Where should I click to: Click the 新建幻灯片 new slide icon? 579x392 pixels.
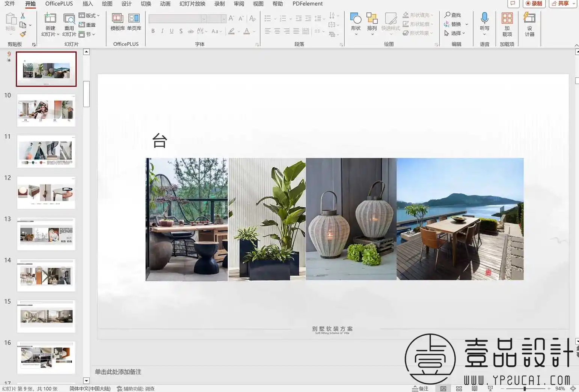click(x=50, y=18)
